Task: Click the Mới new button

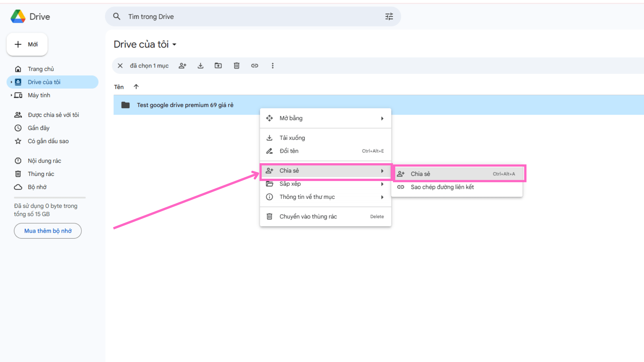Action: point(27,44)
